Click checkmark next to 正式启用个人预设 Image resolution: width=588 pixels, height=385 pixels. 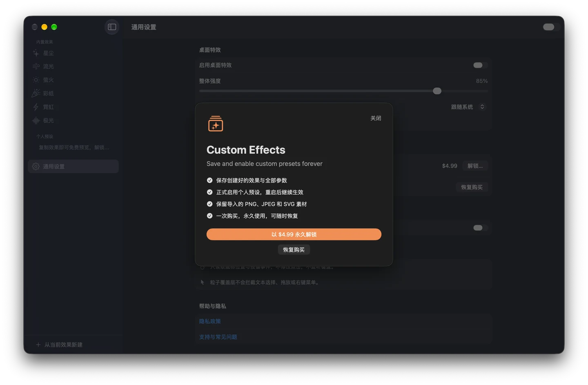tap(209, 192)
